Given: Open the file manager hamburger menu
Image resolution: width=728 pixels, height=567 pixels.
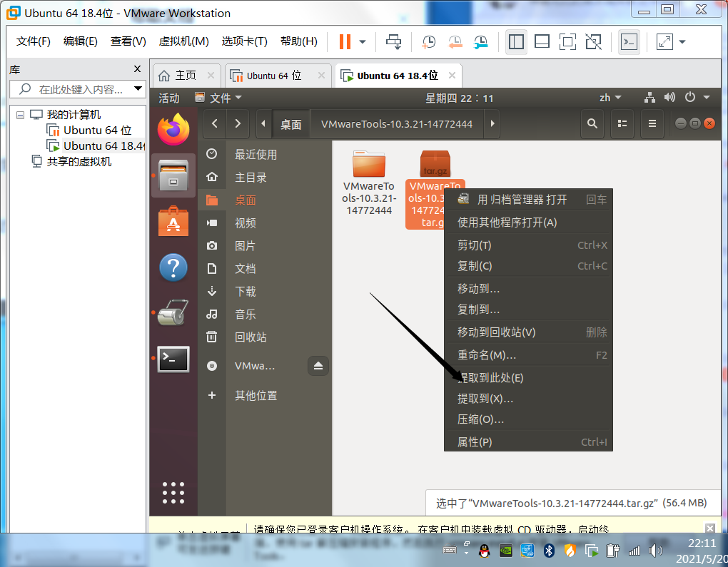Looking at the screenshot, I should coord(652,123).
